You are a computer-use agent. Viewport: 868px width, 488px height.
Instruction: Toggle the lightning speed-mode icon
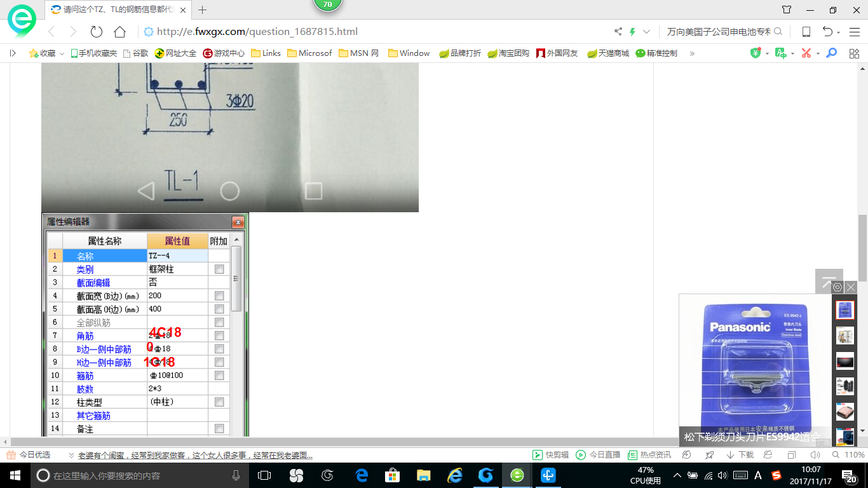point(632,32)
